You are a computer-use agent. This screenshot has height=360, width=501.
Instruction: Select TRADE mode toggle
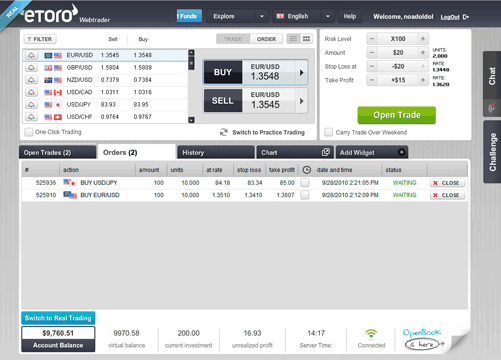(x=233, y=39)
